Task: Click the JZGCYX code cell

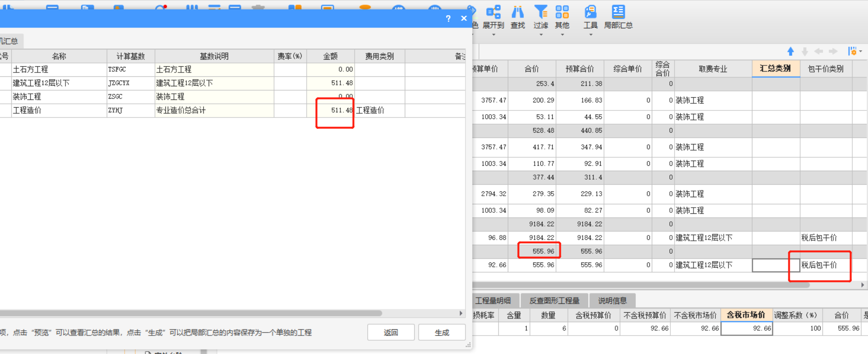Action: click(131, 83)
